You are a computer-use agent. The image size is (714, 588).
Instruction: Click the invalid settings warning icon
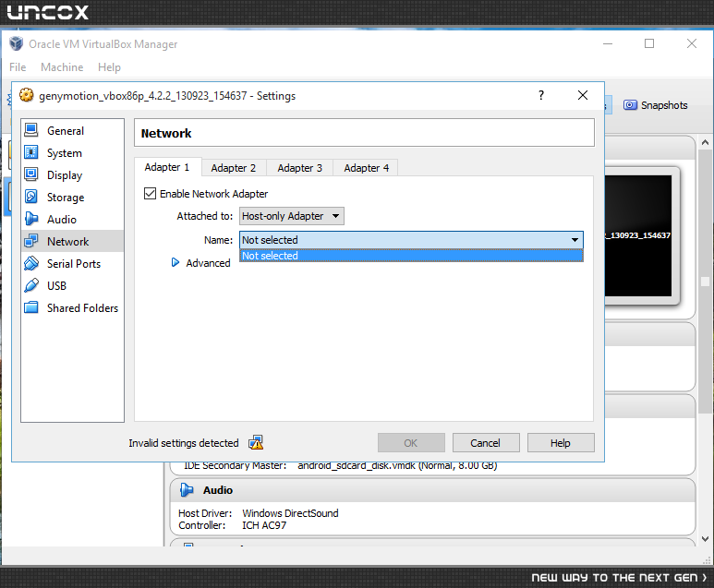click(256, 442)
